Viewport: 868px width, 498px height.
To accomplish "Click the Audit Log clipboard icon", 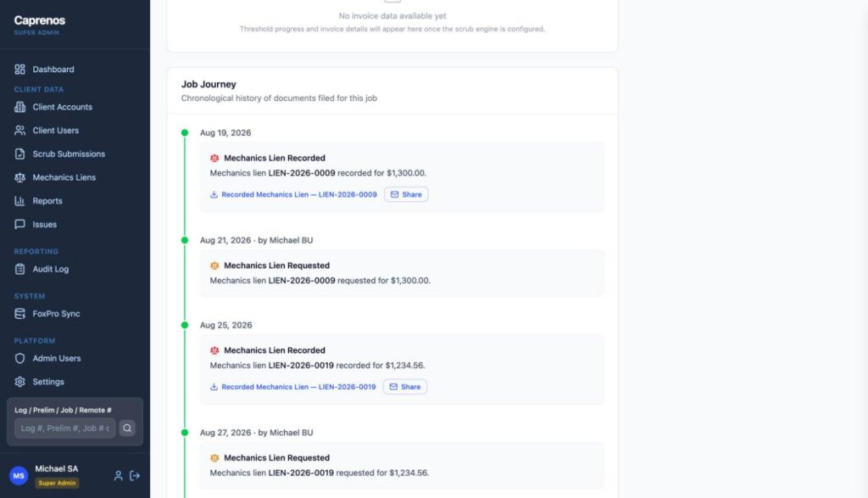I will (20, 269).
